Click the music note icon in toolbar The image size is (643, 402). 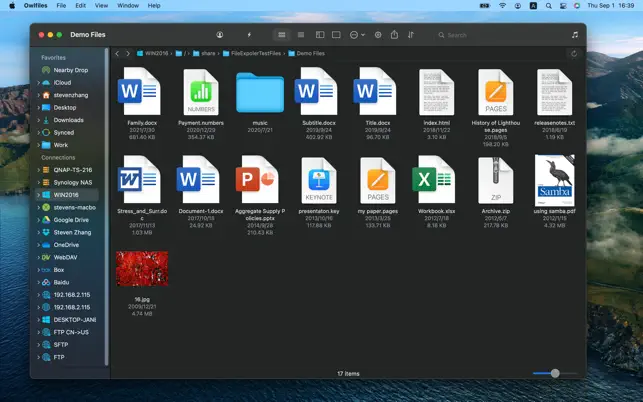[x=575, y=35]
